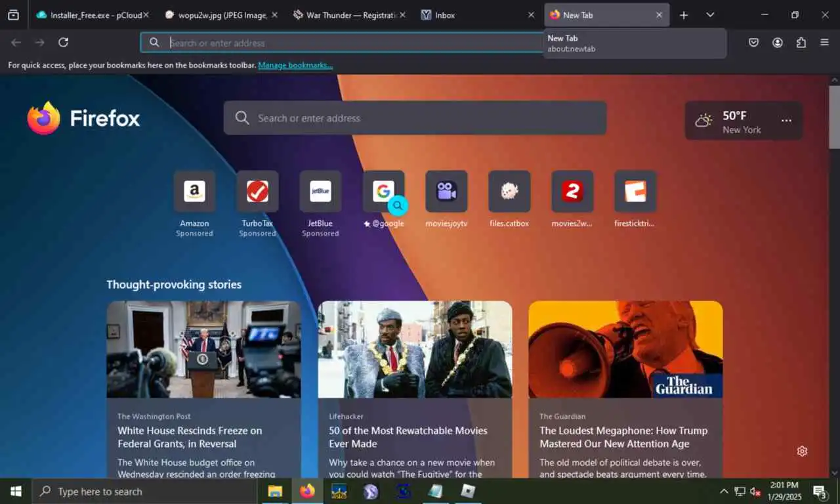This screenshot has height=504, width=840.
Task: Close the War Thunder tab
Action: point(402,14)
